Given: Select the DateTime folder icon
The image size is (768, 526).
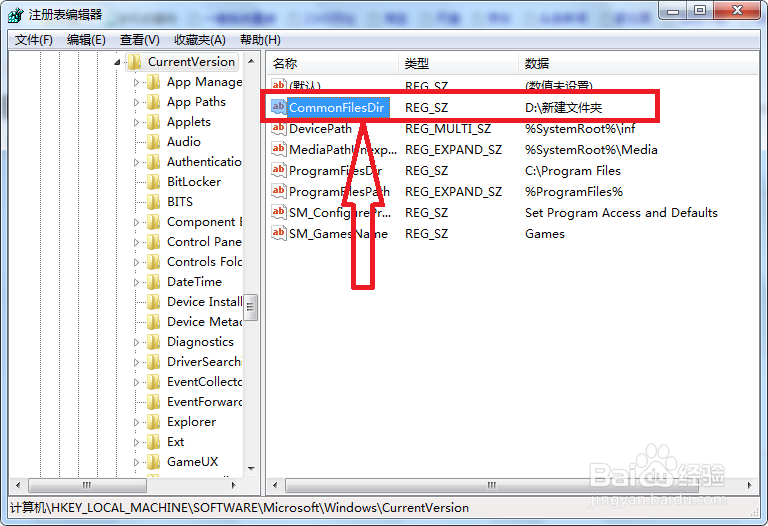Looking at the screenshot, I should click(154, 282).
